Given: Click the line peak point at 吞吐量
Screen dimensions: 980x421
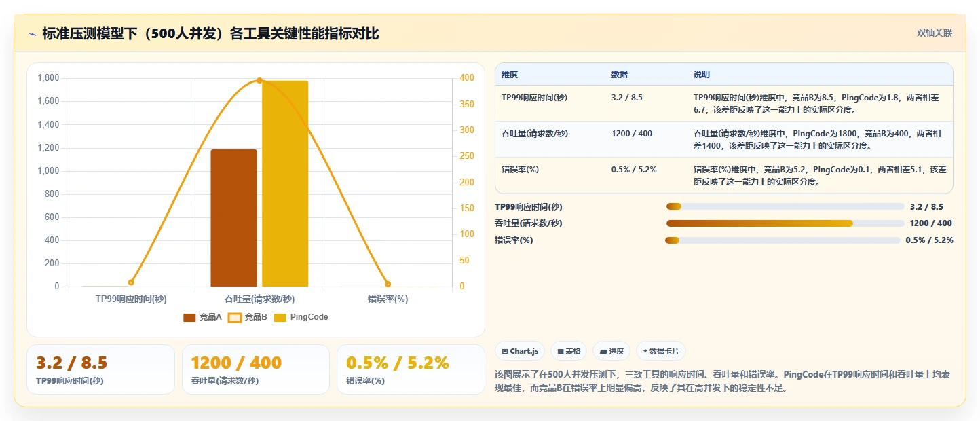Looking at the screenshot, I should 259,81.
